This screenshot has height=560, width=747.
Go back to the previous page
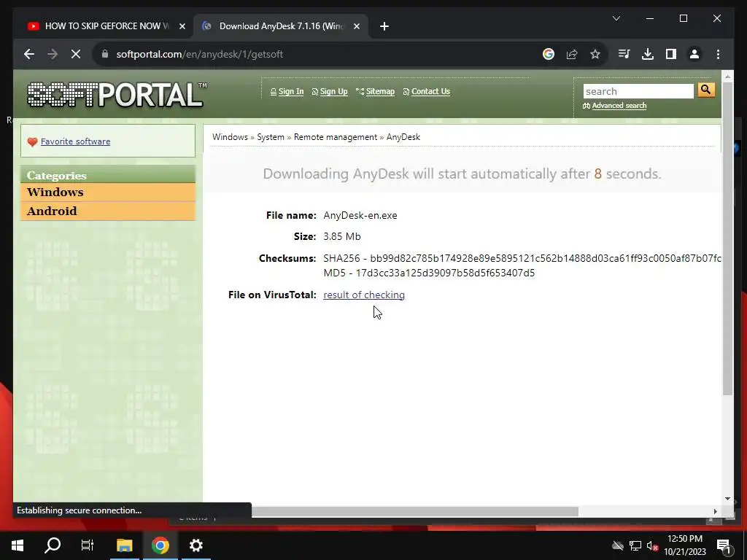pyautogui.click(x=29, y=54)
